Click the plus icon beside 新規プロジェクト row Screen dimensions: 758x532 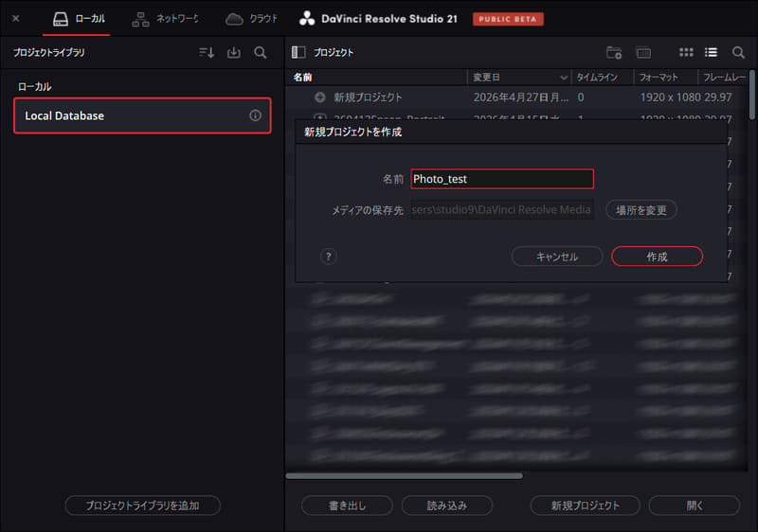(x=320, y=98)
